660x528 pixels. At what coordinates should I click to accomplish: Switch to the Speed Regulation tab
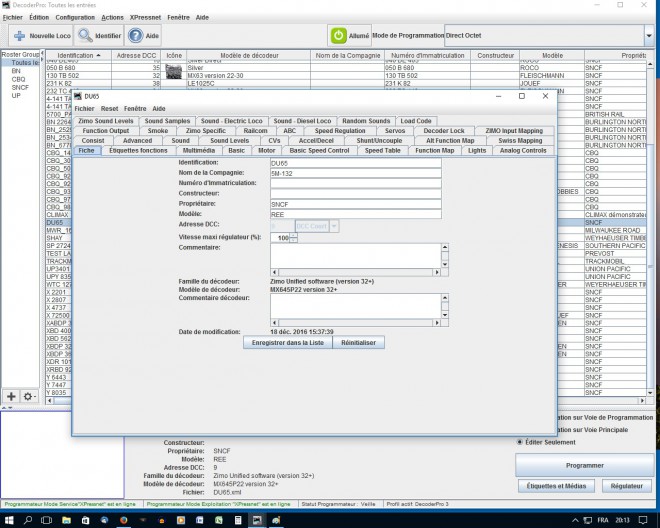click(x=340, y=131)
